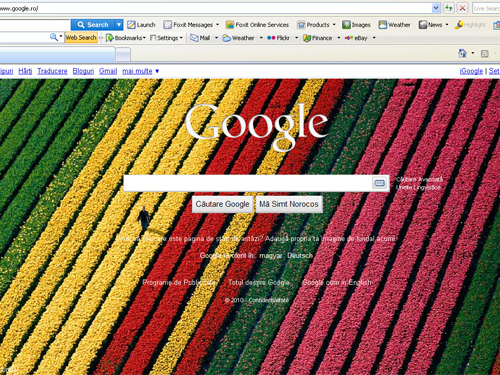
Task: Click the Flickr toolbar icon
Action: point(278,38)
